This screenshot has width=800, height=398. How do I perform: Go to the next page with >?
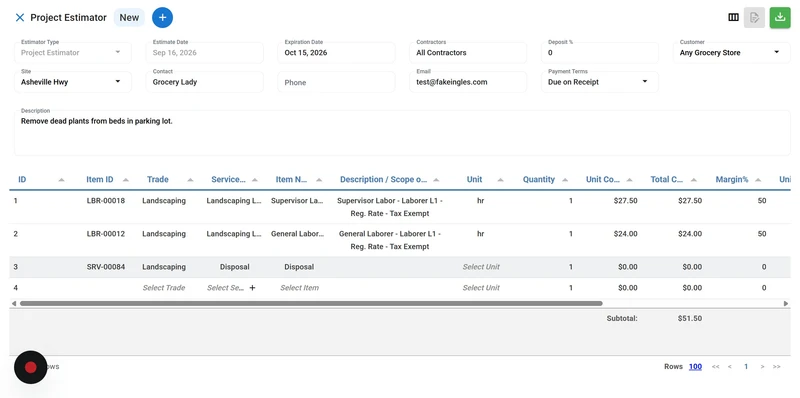click(762, 366)
